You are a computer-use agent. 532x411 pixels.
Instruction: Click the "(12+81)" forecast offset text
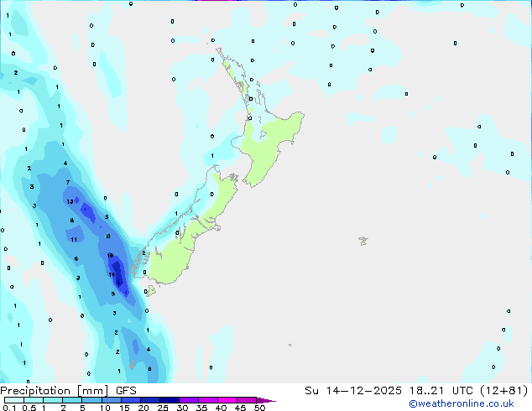click(504, 391)
